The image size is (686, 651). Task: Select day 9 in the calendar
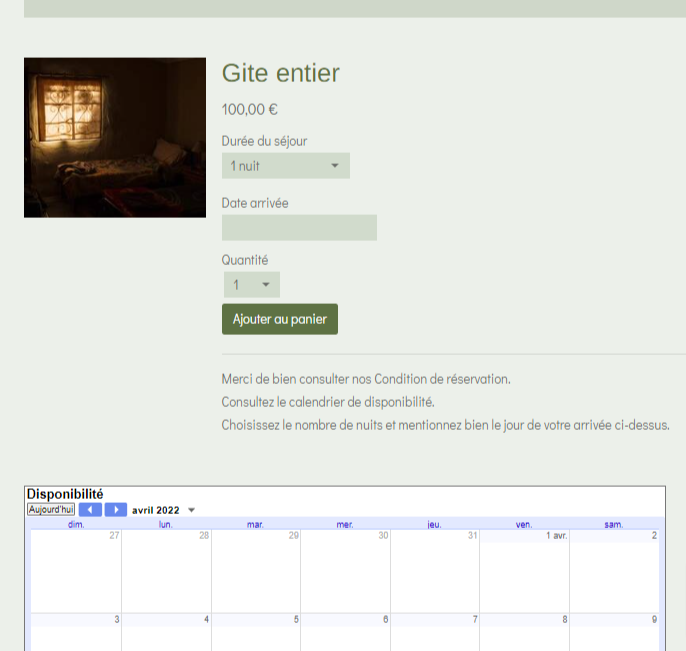pyautogui.click(x=614, y=632)
